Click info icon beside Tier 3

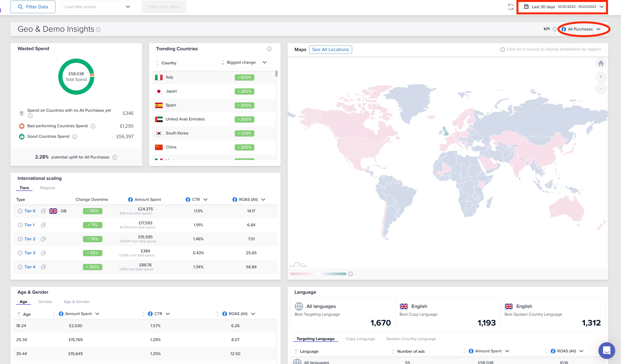(20, 253)
